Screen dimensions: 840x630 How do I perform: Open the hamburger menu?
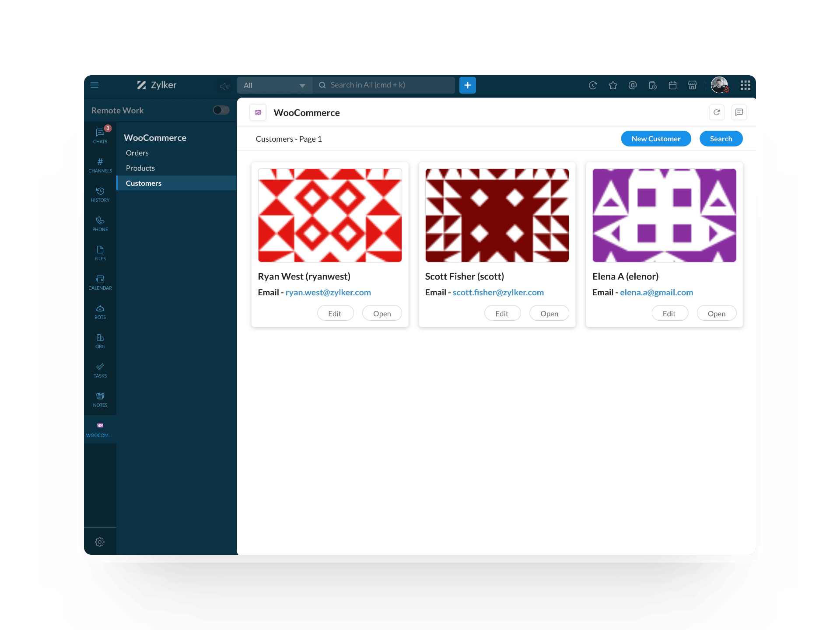point(94,85)
